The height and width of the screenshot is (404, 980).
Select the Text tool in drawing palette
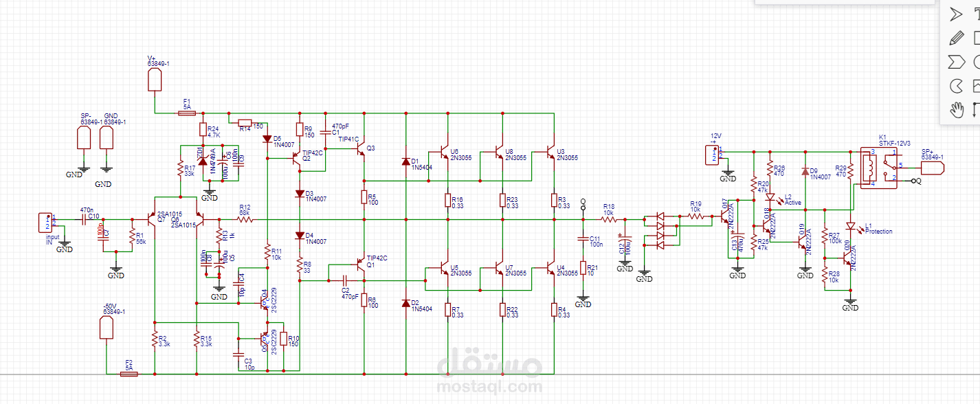977,14
